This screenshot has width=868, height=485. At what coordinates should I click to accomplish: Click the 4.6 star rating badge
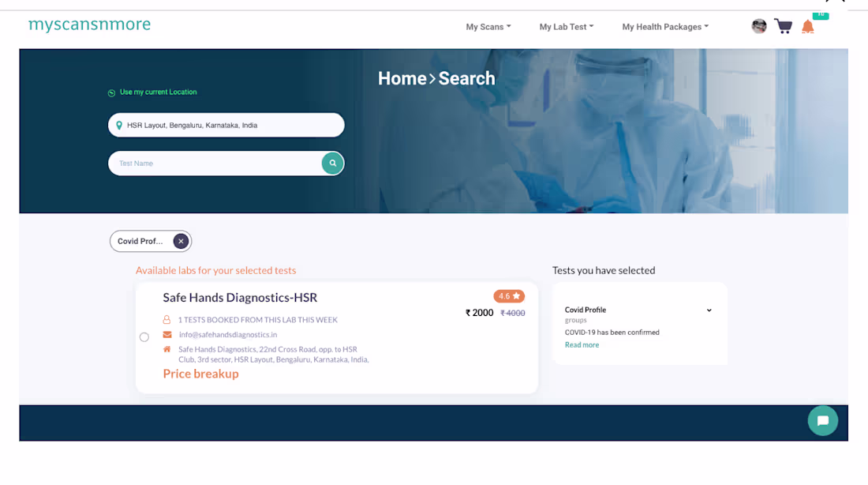510,295
